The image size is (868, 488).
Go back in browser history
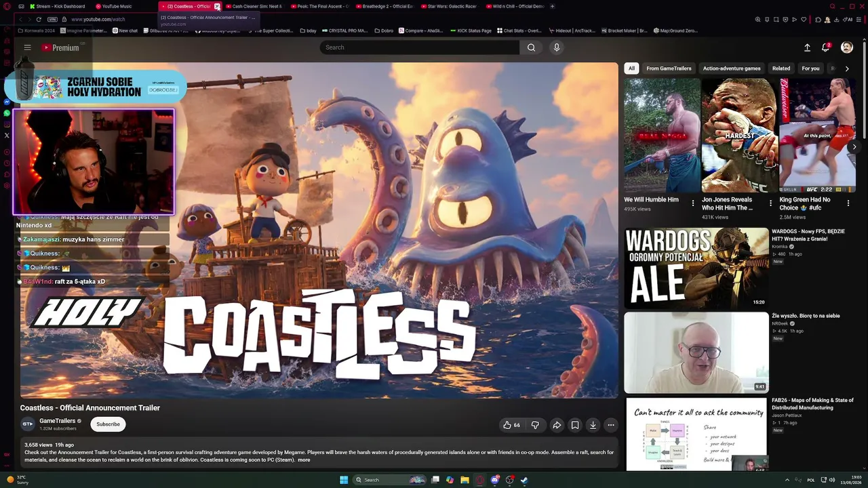coord(20,19)
